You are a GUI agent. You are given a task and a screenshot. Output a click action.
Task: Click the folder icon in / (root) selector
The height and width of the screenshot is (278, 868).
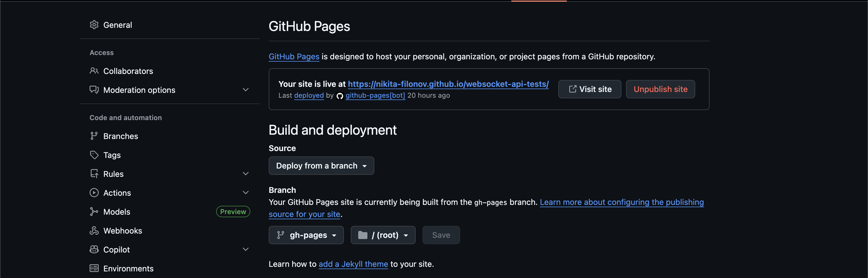pyautogui.click(x=363, y=235)
